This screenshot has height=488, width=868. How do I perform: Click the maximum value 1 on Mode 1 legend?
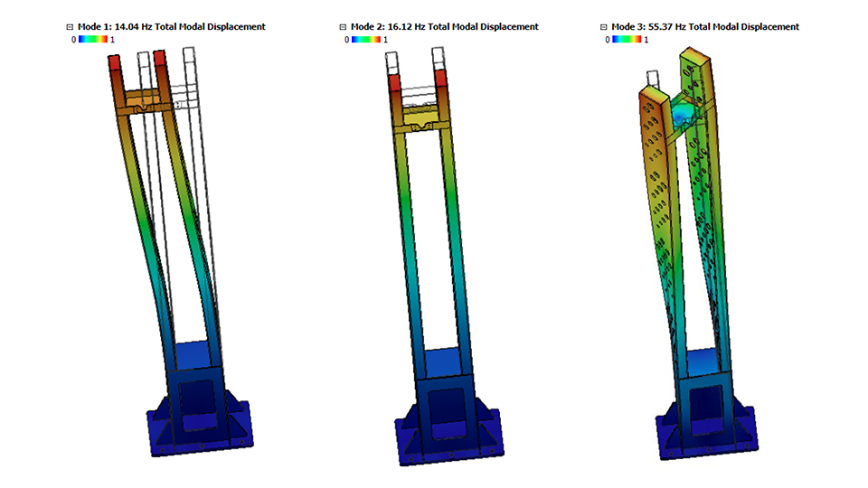coord(112,40)
